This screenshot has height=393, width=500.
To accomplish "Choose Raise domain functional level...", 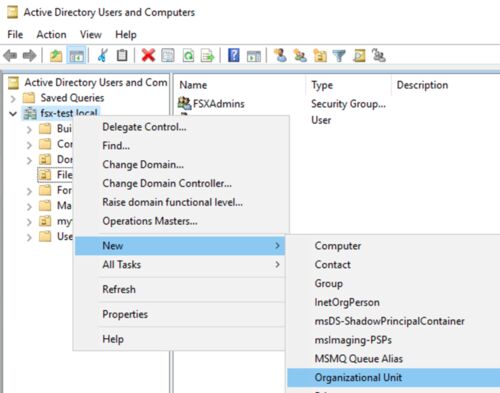I will coord(180,202).
